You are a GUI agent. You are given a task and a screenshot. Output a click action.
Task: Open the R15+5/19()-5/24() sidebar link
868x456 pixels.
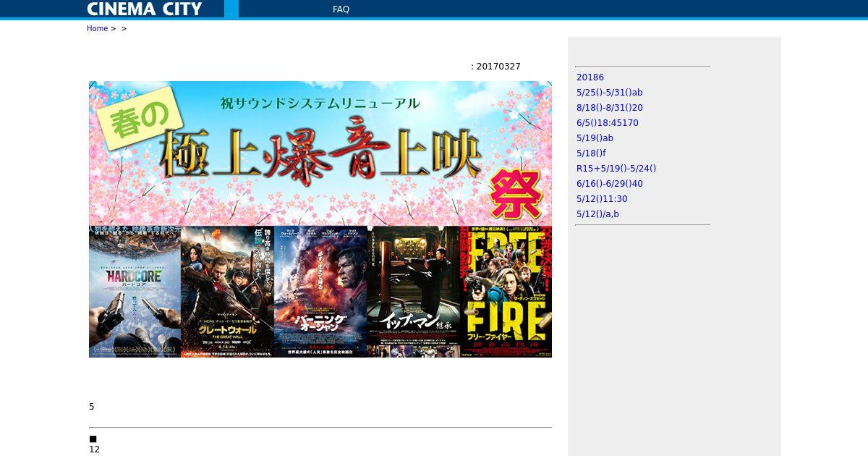[616, 169]
